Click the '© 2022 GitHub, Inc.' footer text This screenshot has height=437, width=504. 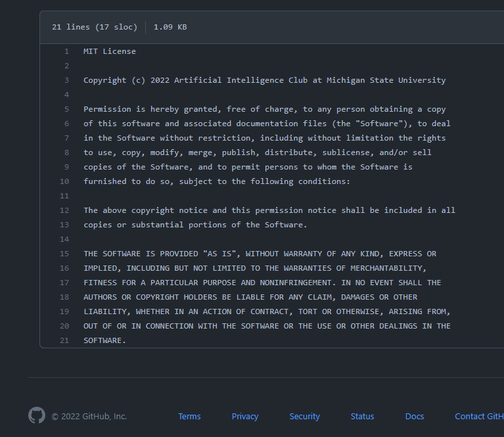pos(89,417)
